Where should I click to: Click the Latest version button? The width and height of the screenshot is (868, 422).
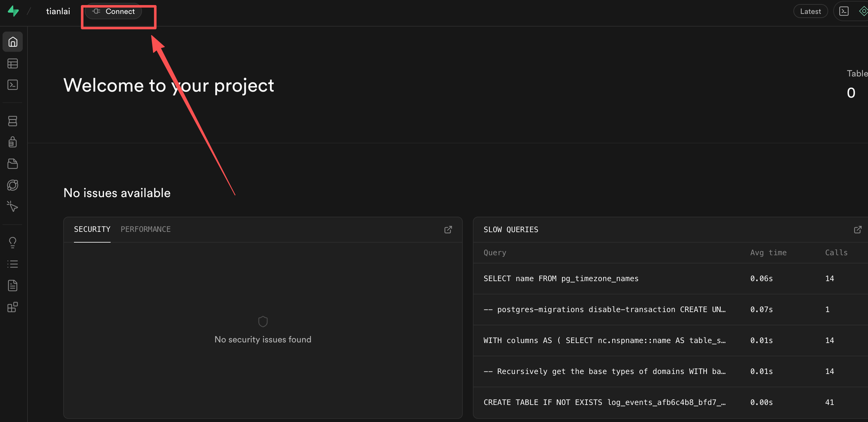[x=810, y=11]
